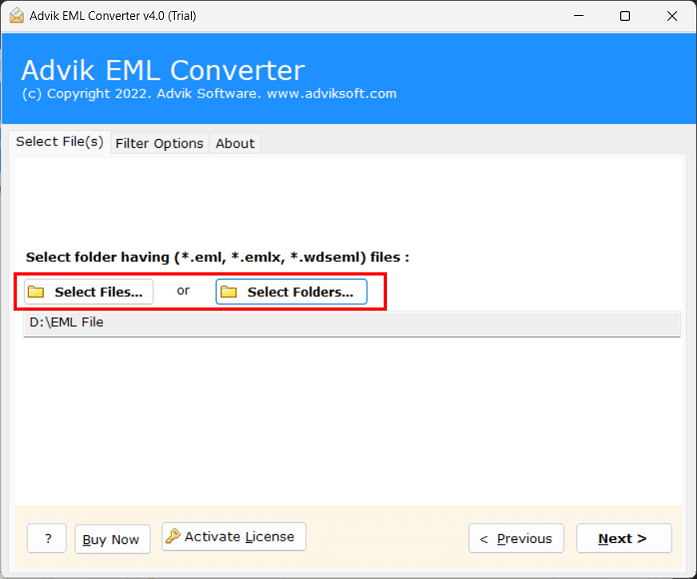
Task: Open the Select File(s) tab
Action: click(x=60, y=142)
